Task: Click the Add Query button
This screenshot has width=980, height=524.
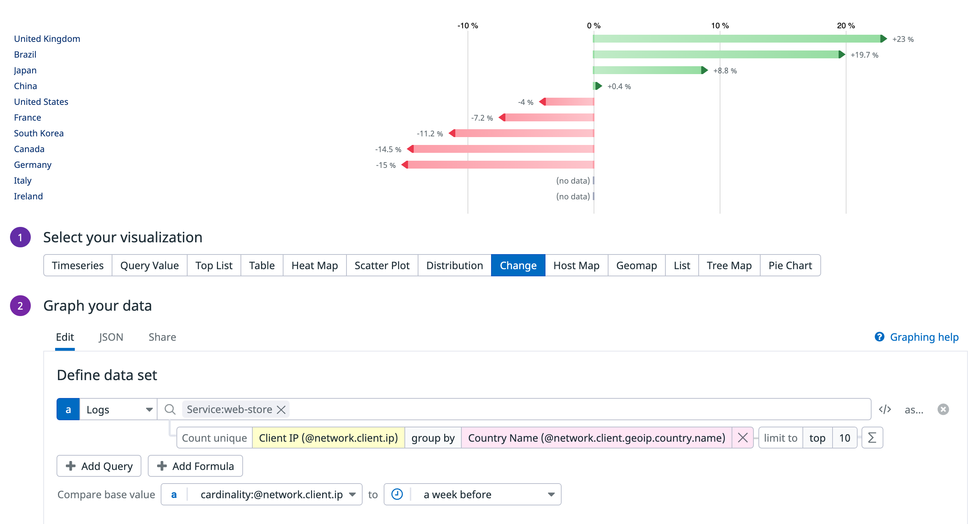Action: pos(98,466)
